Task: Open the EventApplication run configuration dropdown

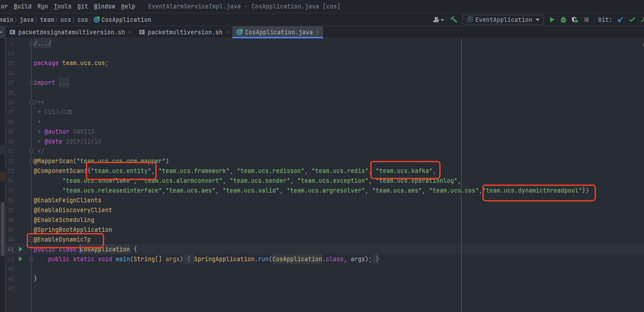Action: [503, 20]
